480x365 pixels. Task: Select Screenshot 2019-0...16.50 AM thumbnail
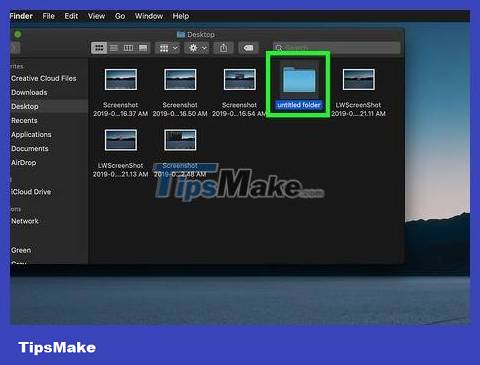(180, 79)
